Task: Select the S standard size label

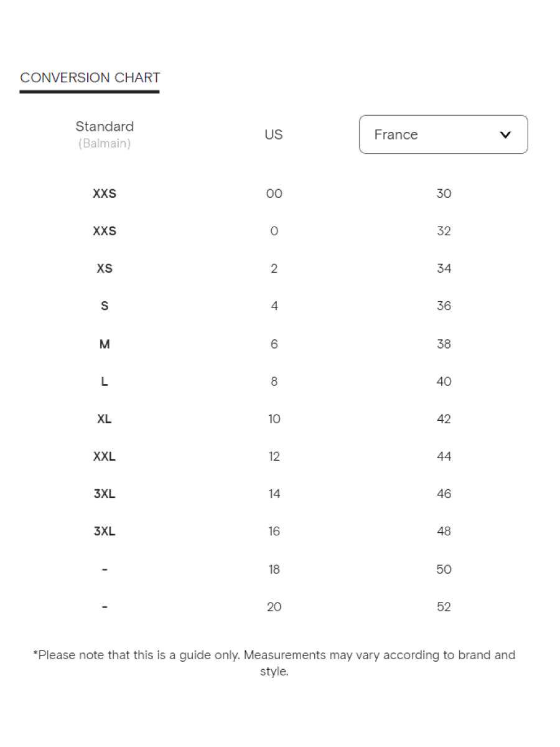Action: coord(105,306)
